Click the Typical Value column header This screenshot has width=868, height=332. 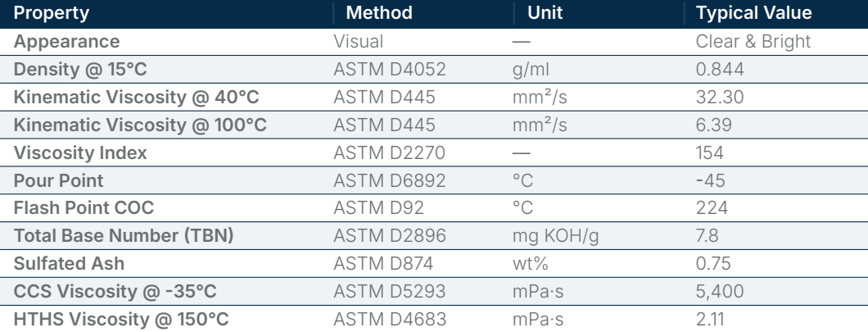click(753, 13)
